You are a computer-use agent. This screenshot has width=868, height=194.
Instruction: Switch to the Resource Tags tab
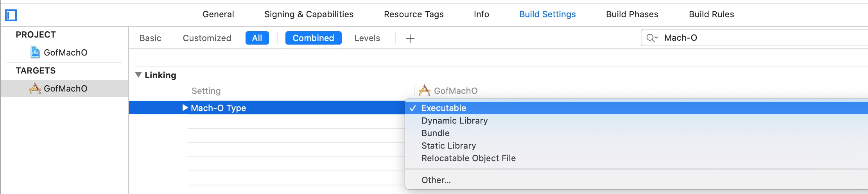[x=414, y=14]
